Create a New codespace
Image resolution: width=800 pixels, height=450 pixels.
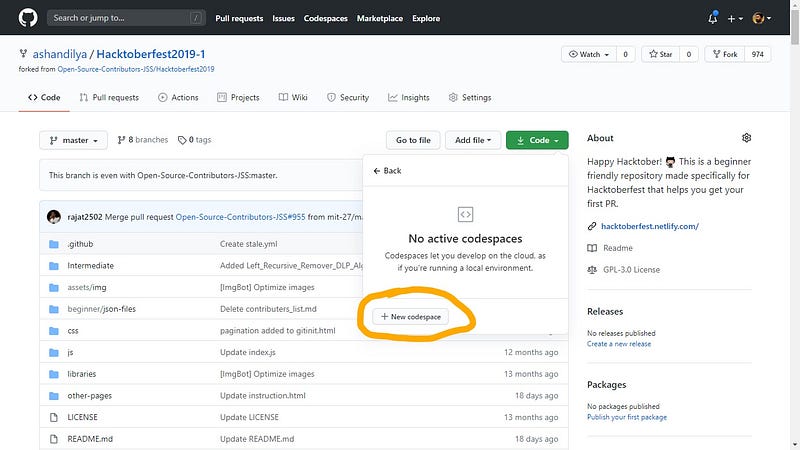pyautogui.click(x=410, y=317)
